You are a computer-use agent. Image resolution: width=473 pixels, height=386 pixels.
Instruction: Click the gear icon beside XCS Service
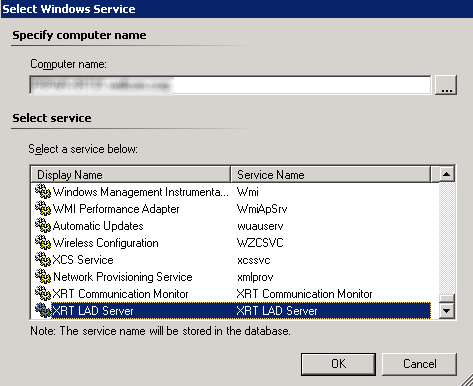pos(43,260)
